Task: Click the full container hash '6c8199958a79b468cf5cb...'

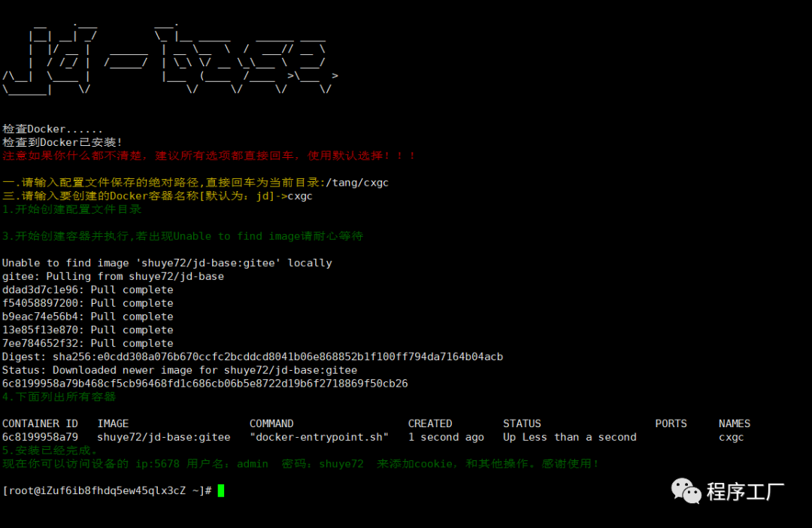Action: click(205, 384)
